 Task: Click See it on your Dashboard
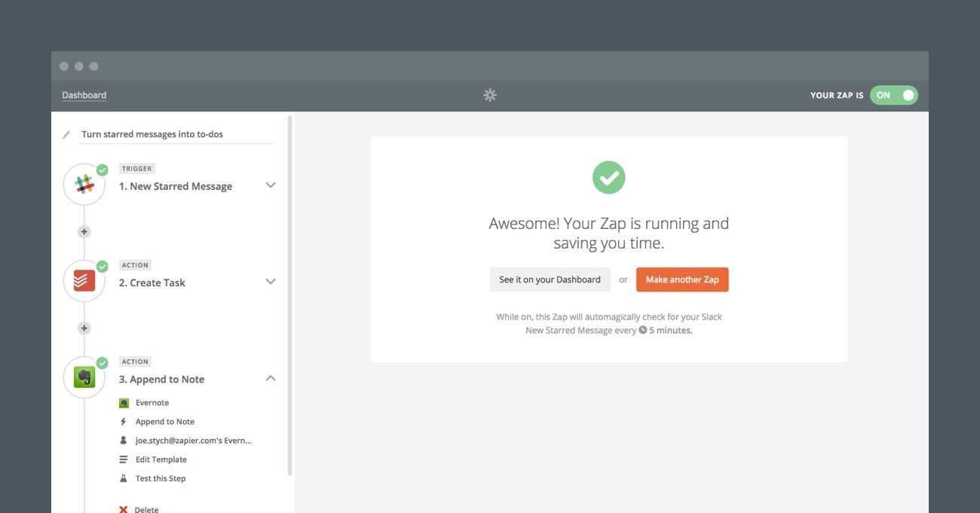pyautogui.click(x=550, y=279)
